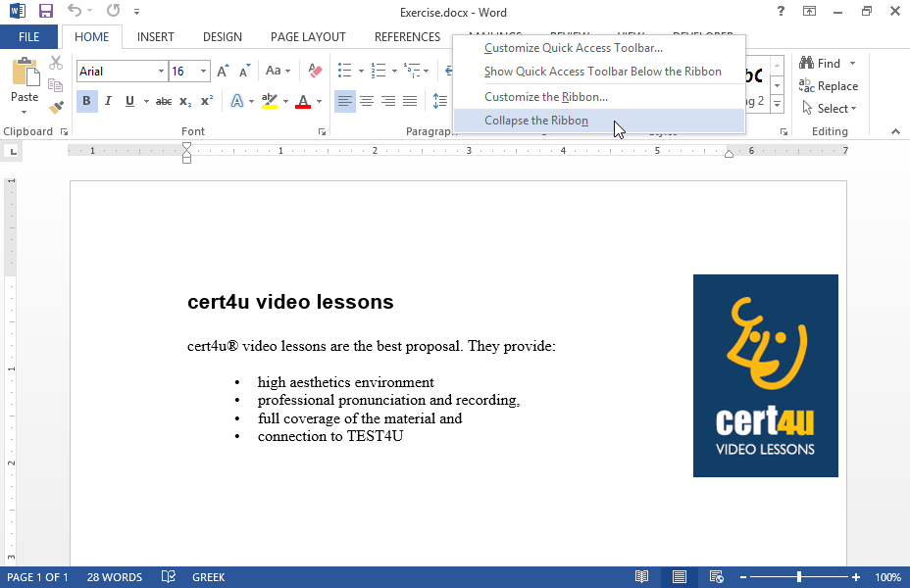Click the Word application icon

coord(18,11)
